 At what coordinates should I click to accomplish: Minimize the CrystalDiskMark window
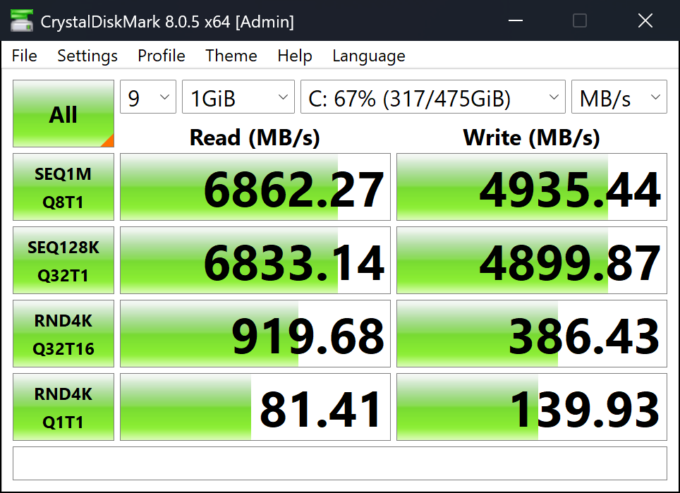click(x=515, y=20)
